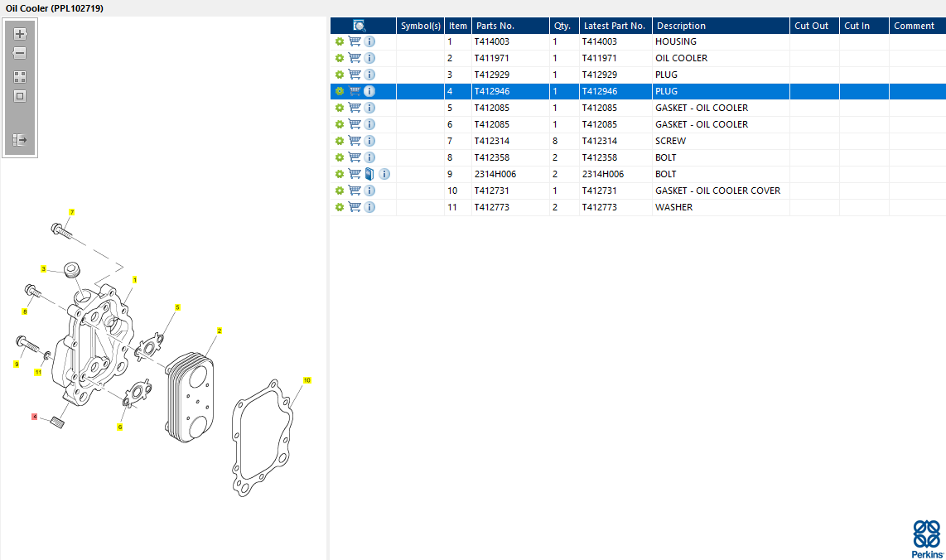Add BOLT 2314H006 to cart
The width and height of the screenshot is (946, 560).
click(x=355, y=174)
